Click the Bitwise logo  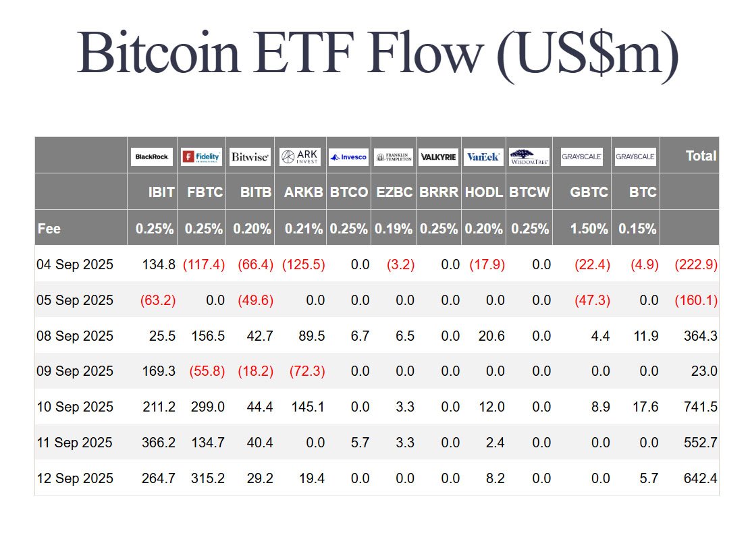(x=250, y=157)
